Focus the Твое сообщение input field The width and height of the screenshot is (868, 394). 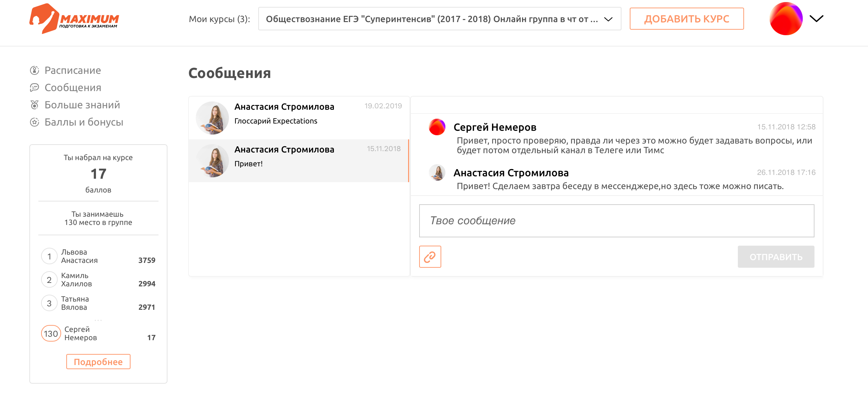tap(616, 221)
